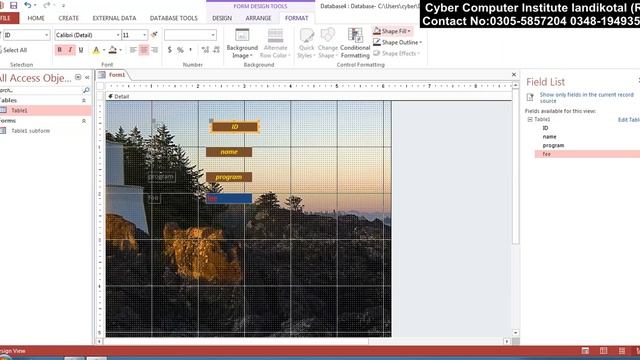Image resolution: width=640 pixels, height=360 pixels.
Task: Switch to the EXTERNAL DATA tab
Action: click(114, 18)
